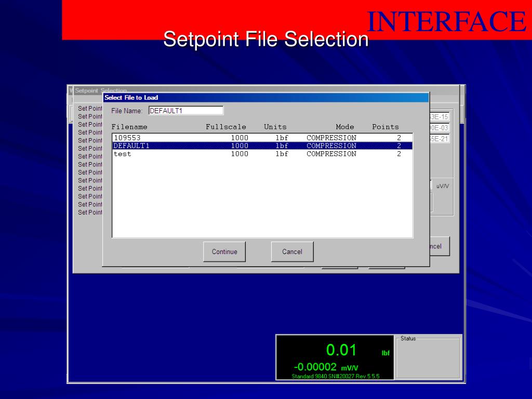Click the Filename column header

pos(129,127)
